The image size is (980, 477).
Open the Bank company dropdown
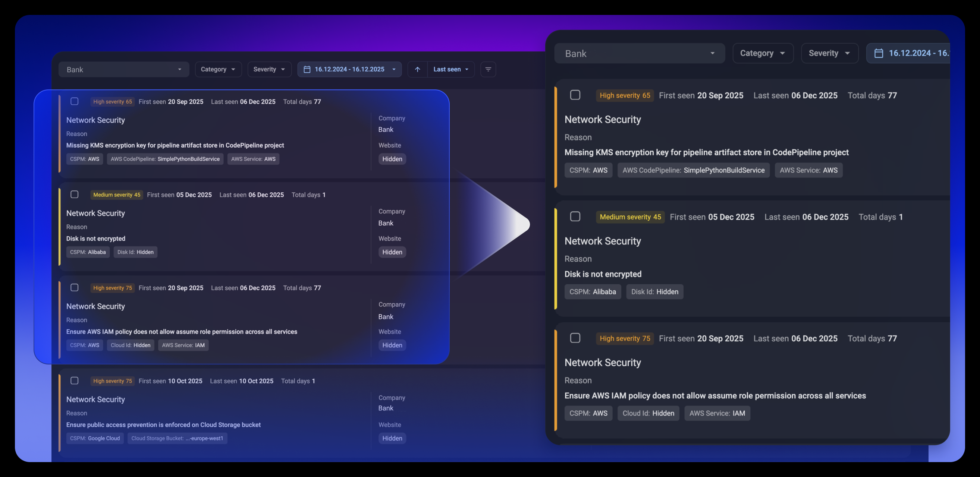coord(124,69)
